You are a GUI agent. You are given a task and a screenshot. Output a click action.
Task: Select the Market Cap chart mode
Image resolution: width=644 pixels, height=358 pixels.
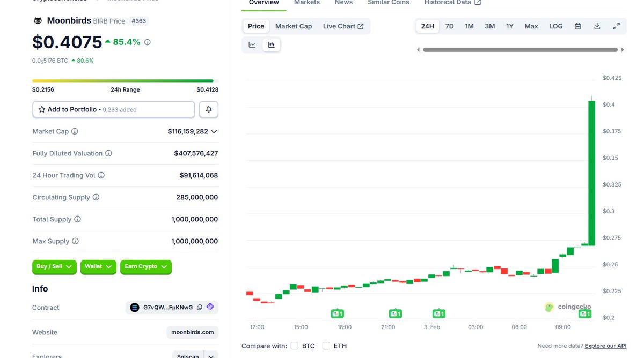(294, 26)
